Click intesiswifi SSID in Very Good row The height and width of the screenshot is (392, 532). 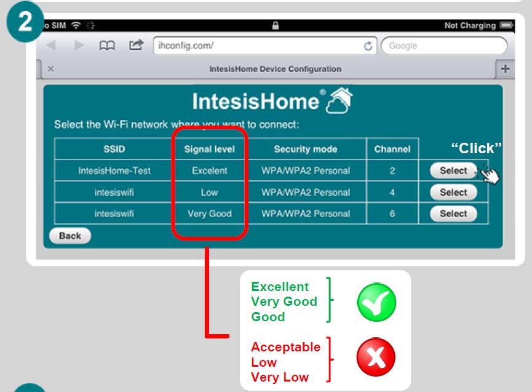[x=114, y=214]
